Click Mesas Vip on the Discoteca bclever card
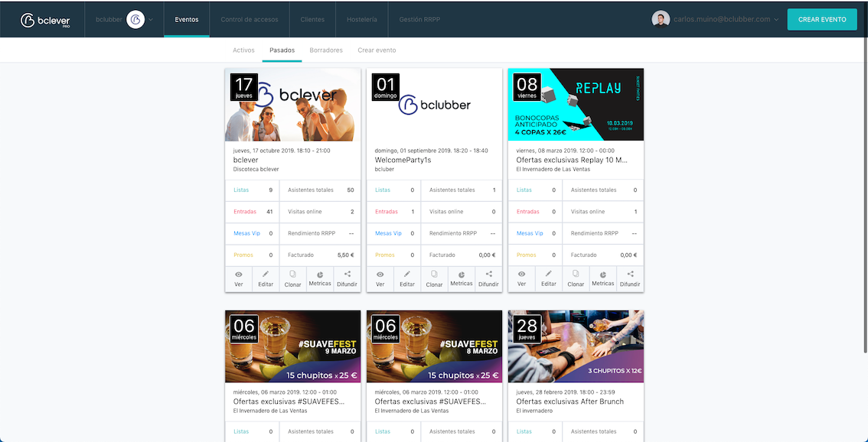This screenshot has height=442, width=868. (x=247, y=233)
